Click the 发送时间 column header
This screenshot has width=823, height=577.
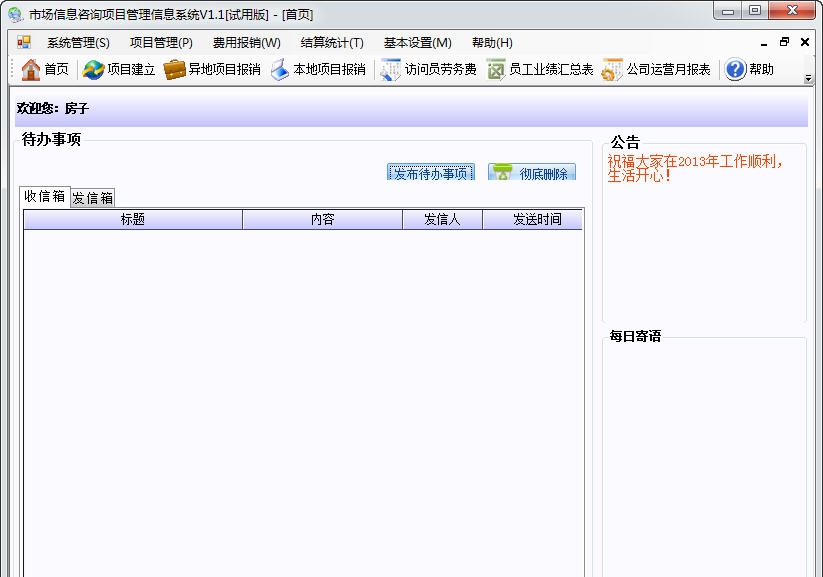click(x=532, y=219)
